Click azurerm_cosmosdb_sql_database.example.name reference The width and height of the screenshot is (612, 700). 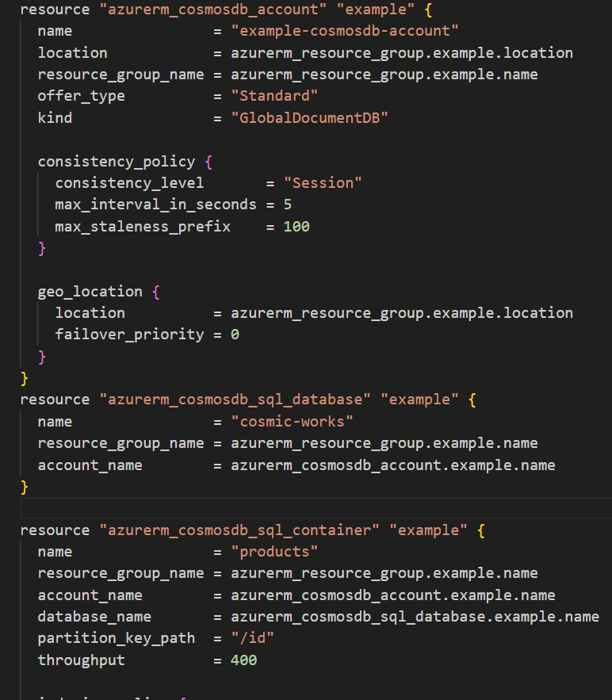[x=415, y=617]
